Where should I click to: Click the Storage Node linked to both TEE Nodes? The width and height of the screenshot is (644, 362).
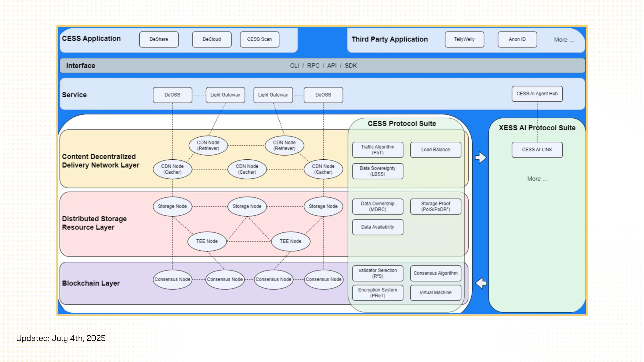coord(247,206)
